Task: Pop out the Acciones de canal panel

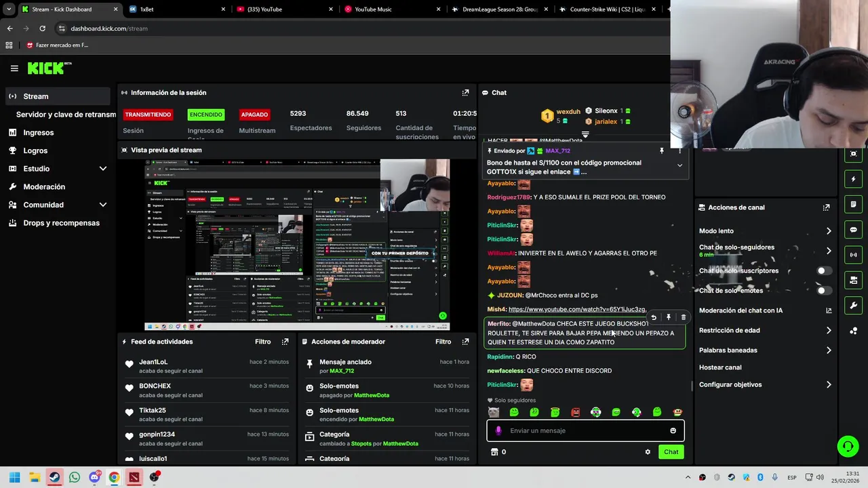Action: point(826,207)
